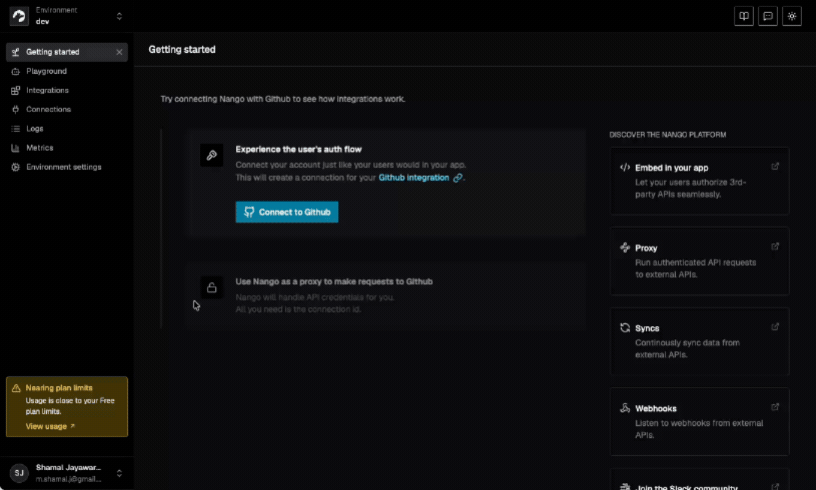The height and width of the screenshot is (490, 816).
Task: Click 'Use Nango as a proxy' heading
Action: point(334,281)
